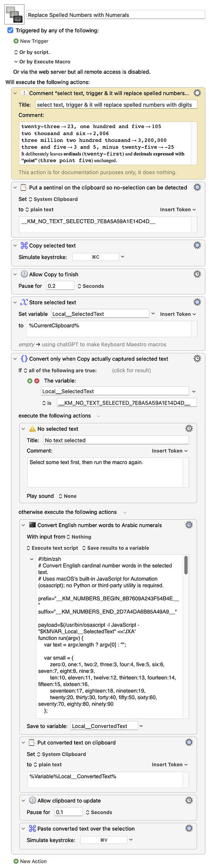Screen dimensions: 209x868
Task: Click the green New Trigger plus icon
Action: (x=16, y=41)
